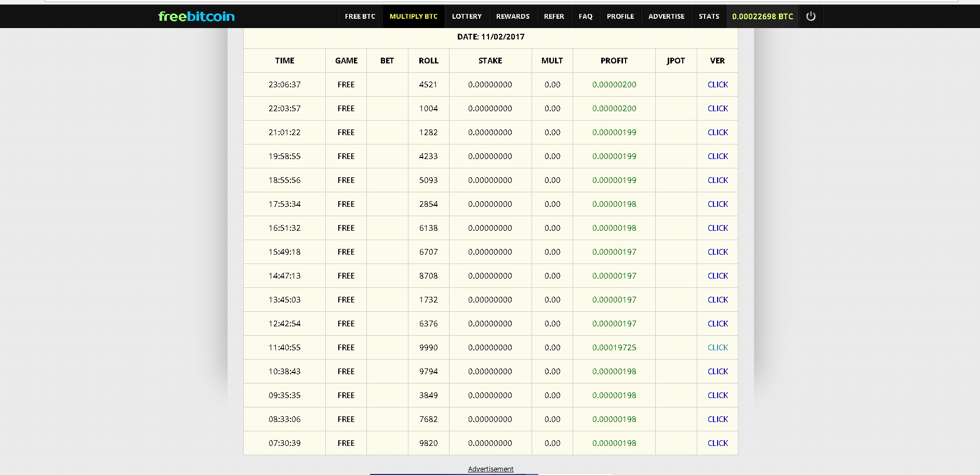980x475 pixels.
Task: Open the FREE BTC menu item
Action: pyautogui.click(x=360, y=17)
